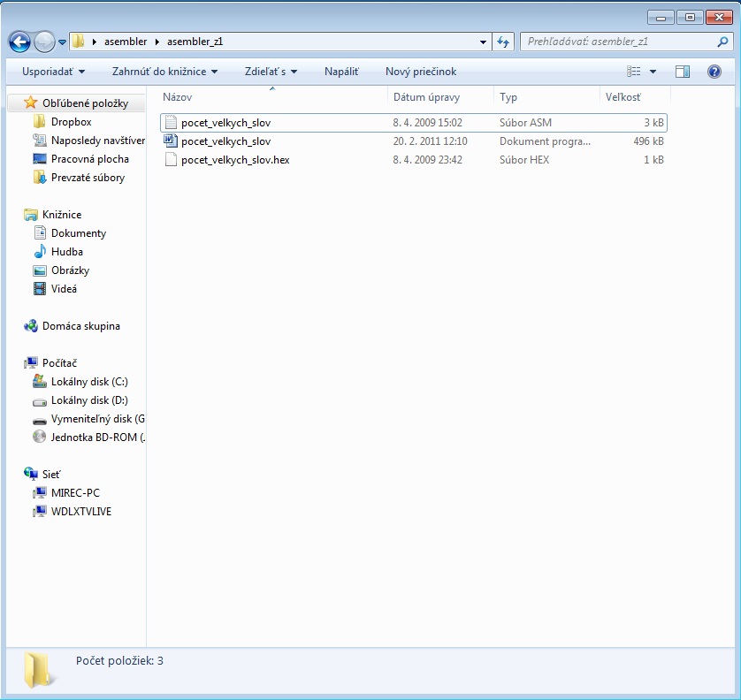The width and height of the screenshot is (741, 700).
Task: Open the recent locations dropdown arrow
Action: pyautogui.click(x=62, y=42)
